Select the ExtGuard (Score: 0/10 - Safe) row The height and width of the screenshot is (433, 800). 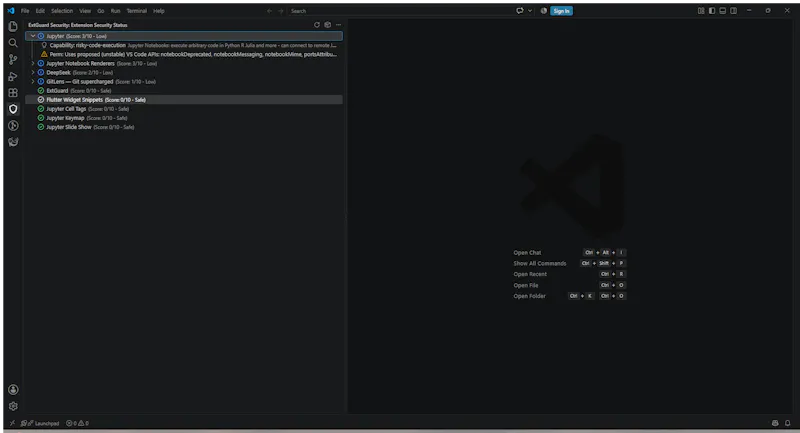point(184,91)
